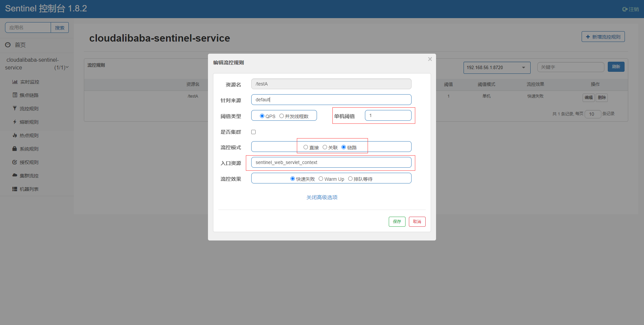
Task: Click the check icon for 授权规则
Action: pyautogui.click(x=15, y=162)
